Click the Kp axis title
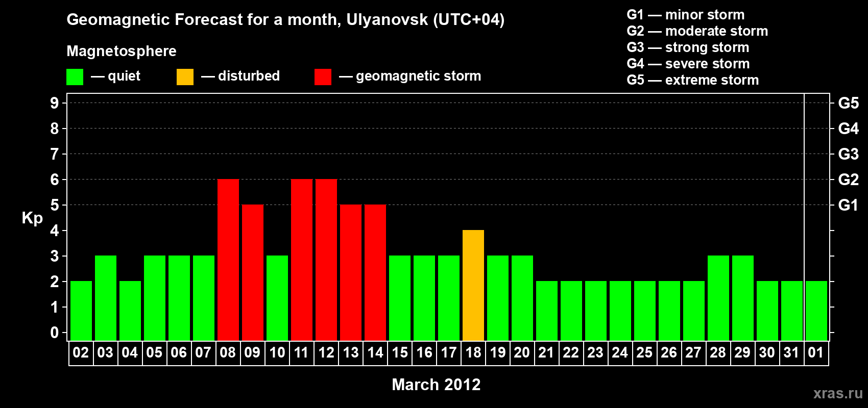The height and width of the screenshot is (408, 868). tap(32, 218)
